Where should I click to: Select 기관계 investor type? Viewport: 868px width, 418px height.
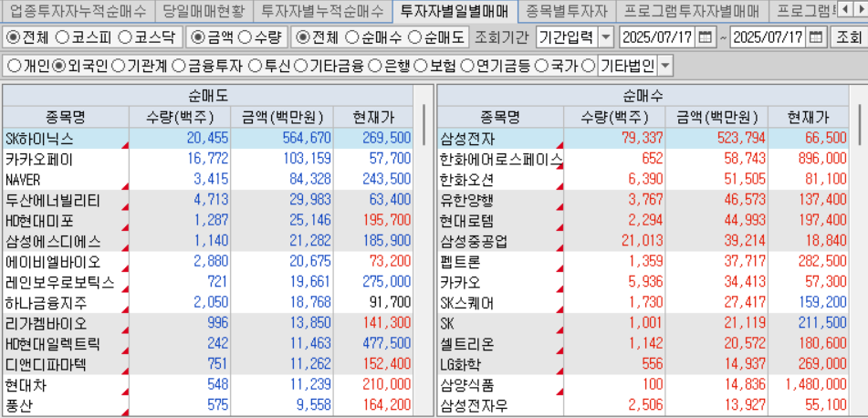point(118,67)
